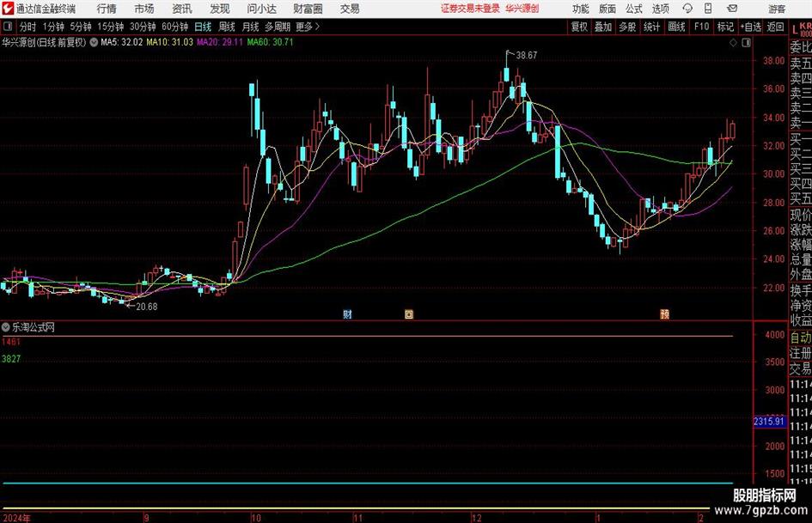Click the 乐淘公式网 indicator name
The height and width of the screenshot is (523, 812).
(x=34, y=327)
